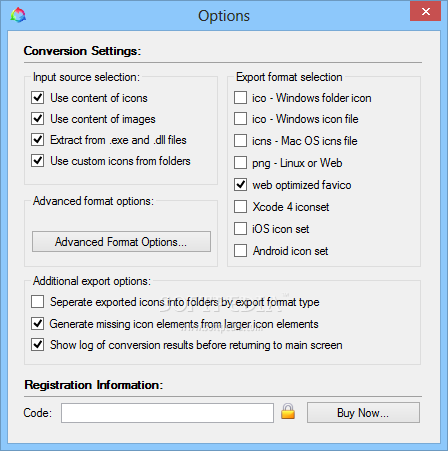Click the colorful app icon in title bar
The image size is (448, 451).
click(18, 15)
